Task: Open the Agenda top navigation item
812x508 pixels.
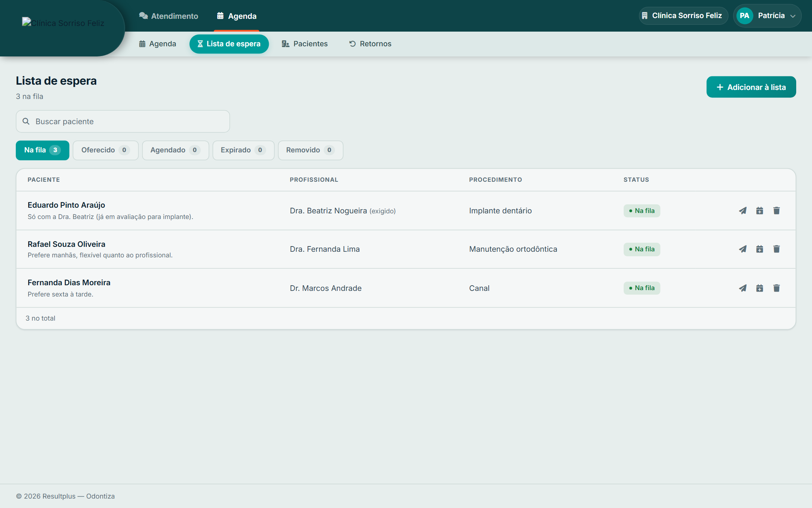Action: pos(237,16)
